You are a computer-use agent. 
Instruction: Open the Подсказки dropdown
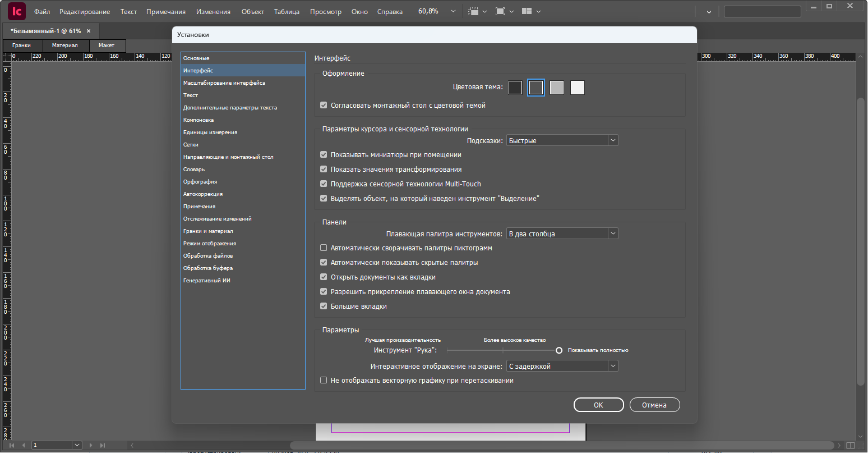click(562, 140)
